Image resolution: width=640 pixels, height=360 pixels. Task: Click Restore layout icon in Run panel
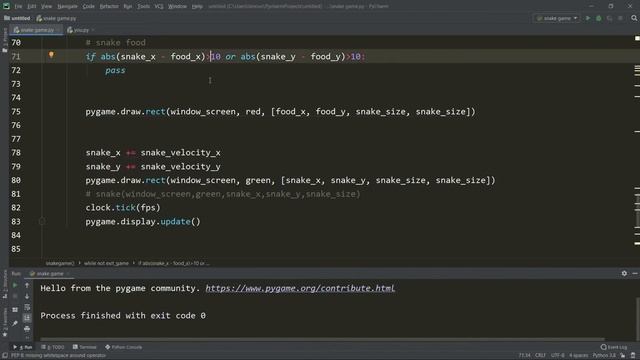(15, 310)
